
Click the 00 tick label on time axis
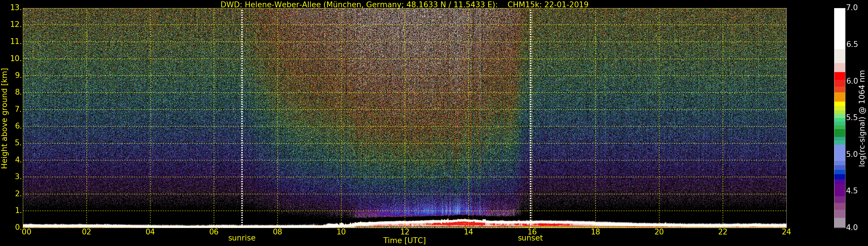[26, 232]
